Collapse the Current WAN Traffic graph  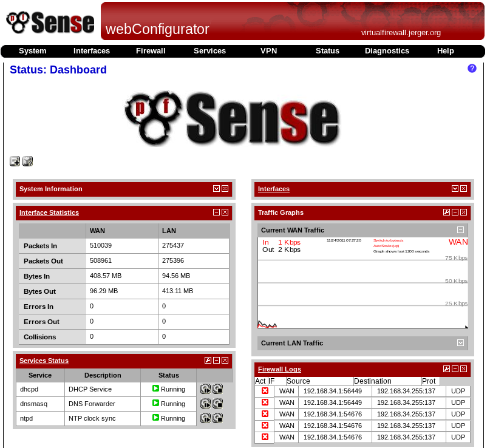pyautogui.click(x=460, y=230)
